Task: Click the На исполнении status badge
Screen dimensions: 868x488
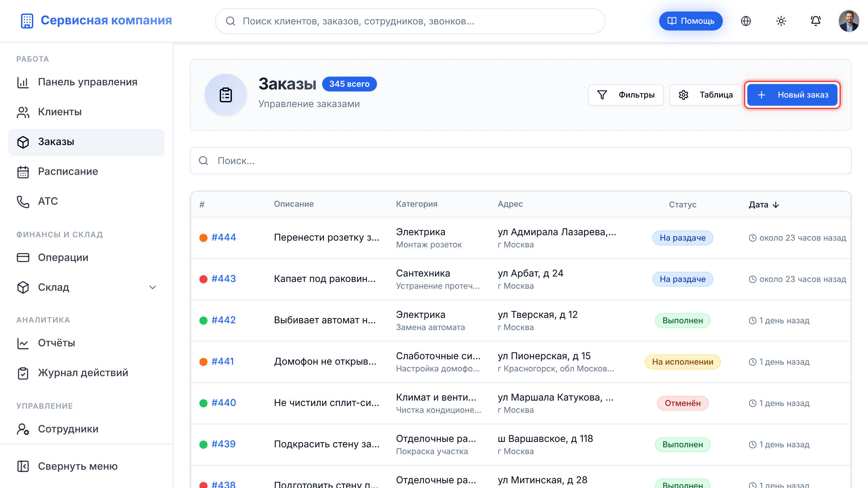Action: (x=683, y=362)
